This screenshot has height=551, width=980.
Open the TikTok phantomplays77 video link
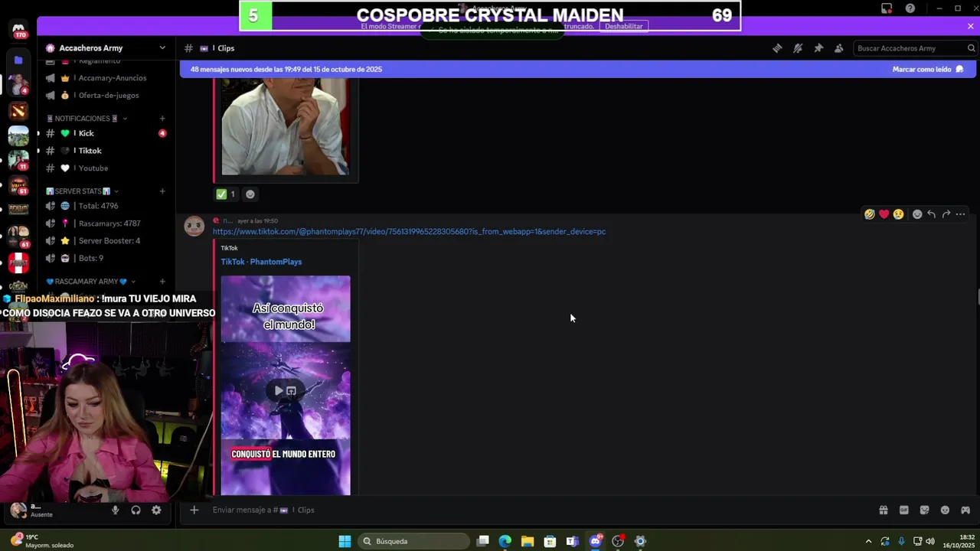click(x=409, y=231)
